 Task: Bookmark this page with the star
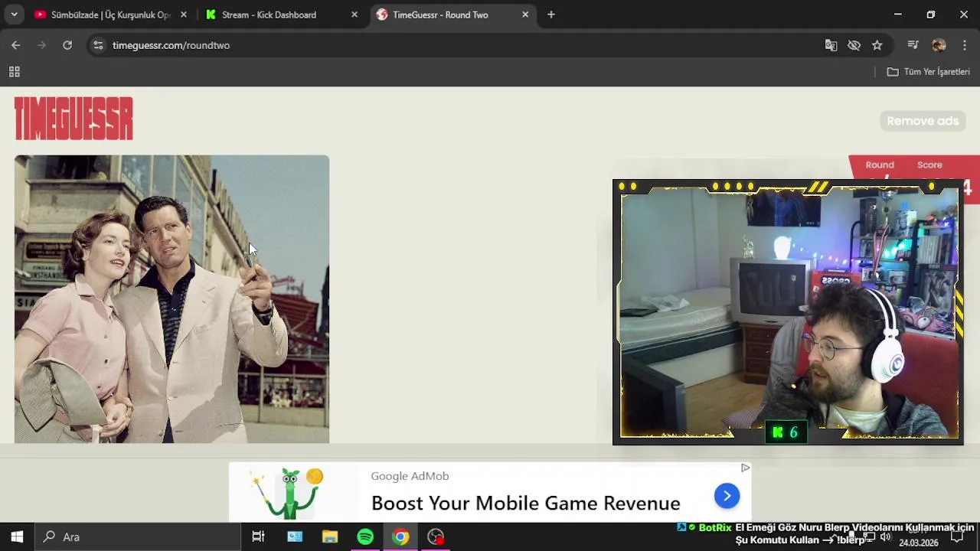pos(877,45)
